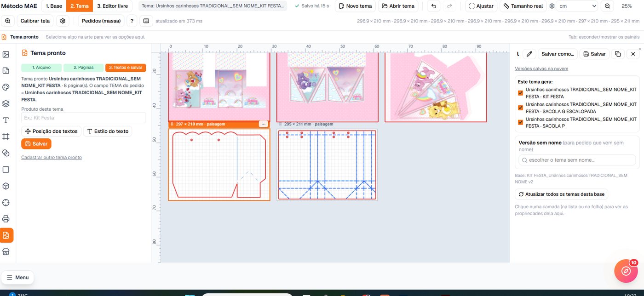
Task: Open the three-dots menu on 297 × 210 page
Action: tap(264, 124)
